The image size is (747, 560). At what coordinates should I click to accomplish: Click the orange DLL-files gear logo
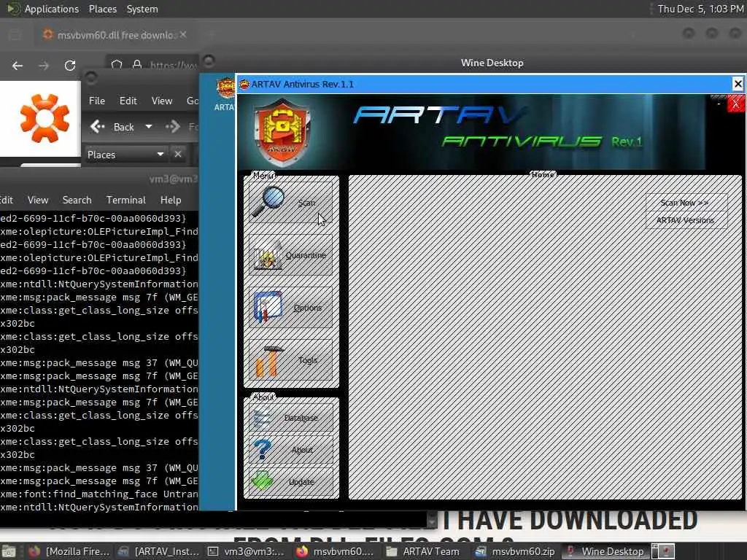pos(44,118)
